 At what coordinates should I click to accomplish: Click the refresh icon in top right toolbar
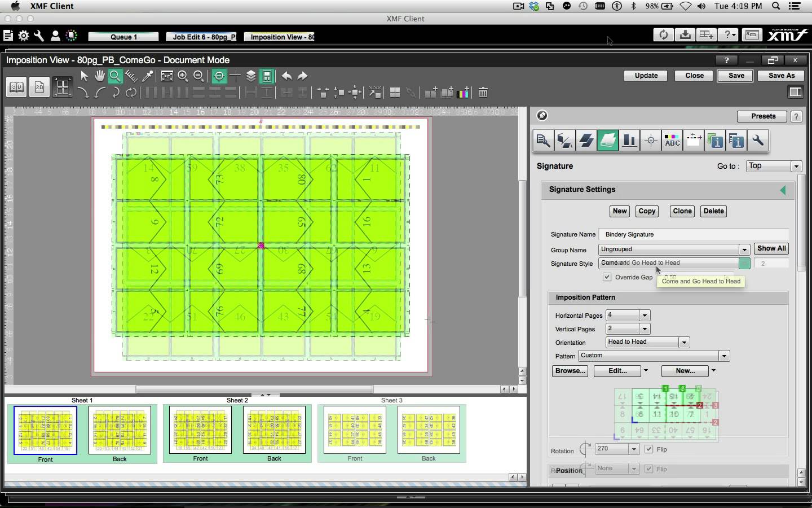pos(664,35)
